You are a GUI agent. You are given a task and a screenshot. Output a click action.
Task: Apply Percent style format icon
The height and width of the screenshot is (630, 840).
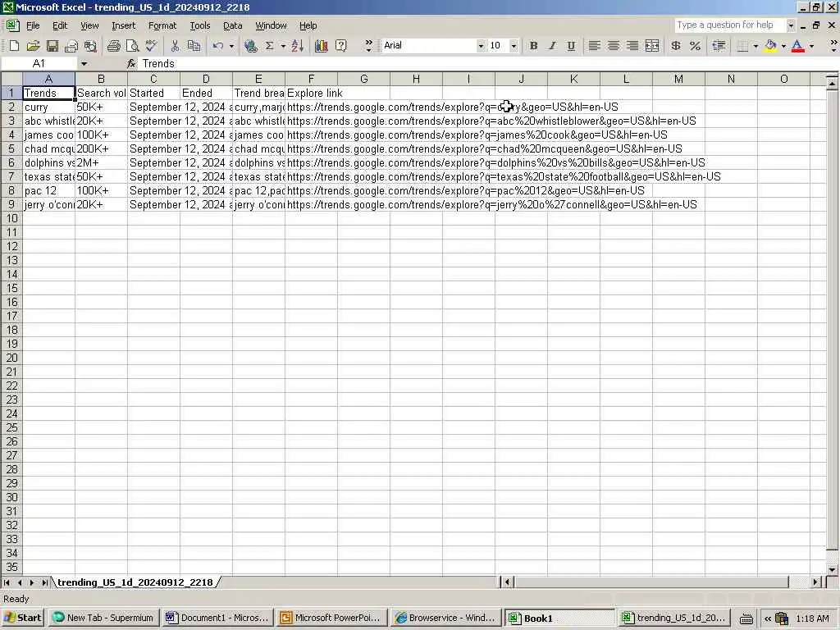click(x=695, y=46)
